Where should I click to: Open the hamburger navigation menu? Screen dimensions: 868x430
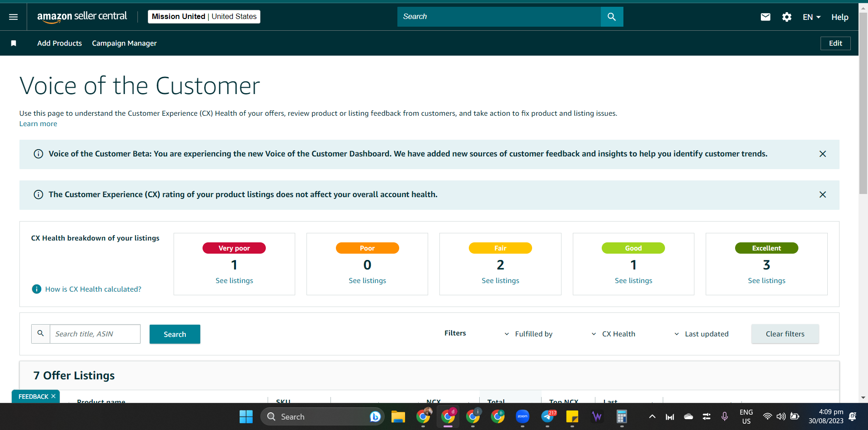tap(14, 17)
